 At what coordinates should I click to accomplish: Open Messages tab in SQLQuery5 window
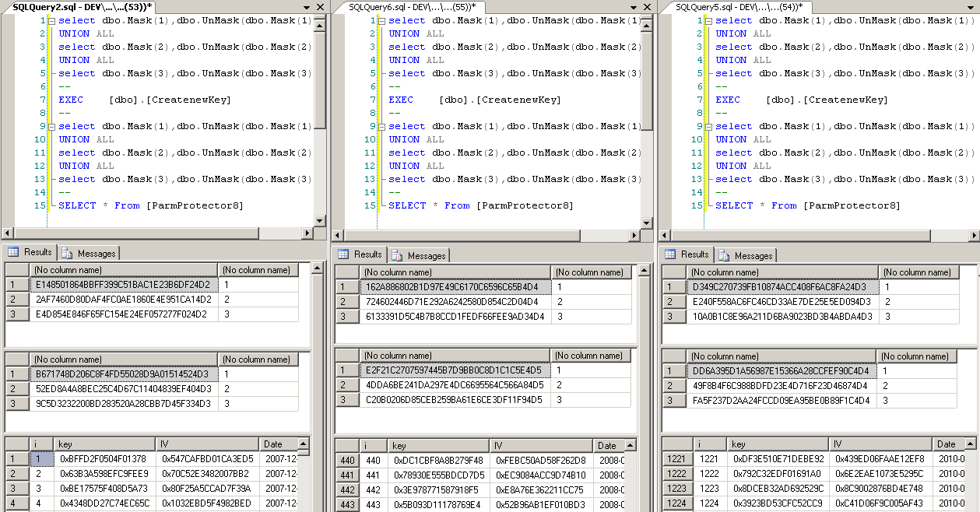(746, 255)
